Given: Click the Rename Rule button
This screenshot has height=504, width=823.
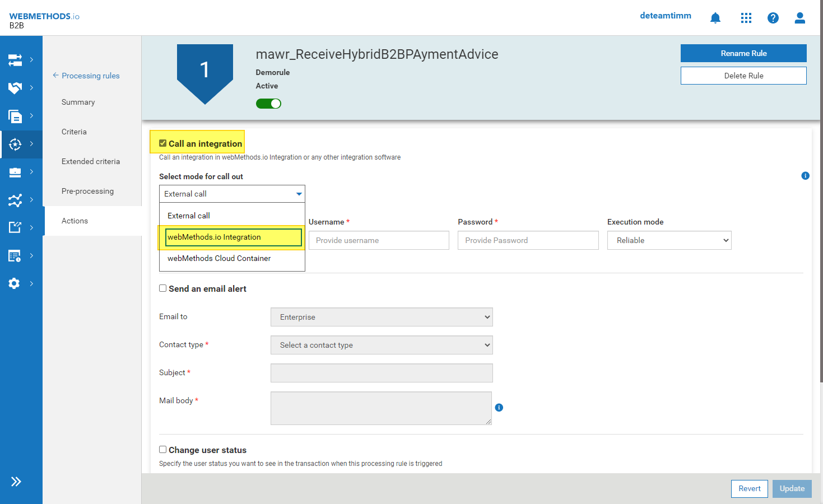Looking at the screenshot, I should 743,53.
